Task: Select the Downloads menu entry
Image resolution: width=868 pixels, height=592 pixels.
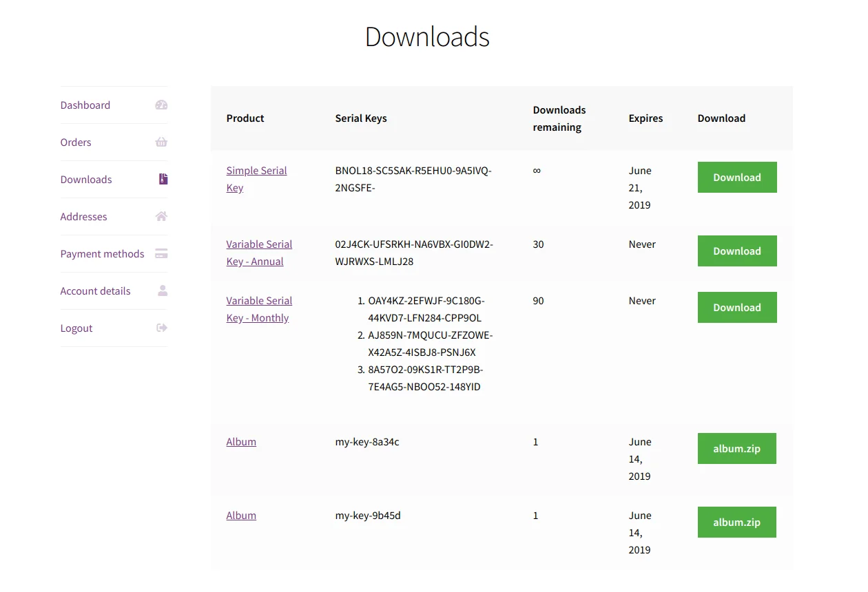Action: coord(86,180)
